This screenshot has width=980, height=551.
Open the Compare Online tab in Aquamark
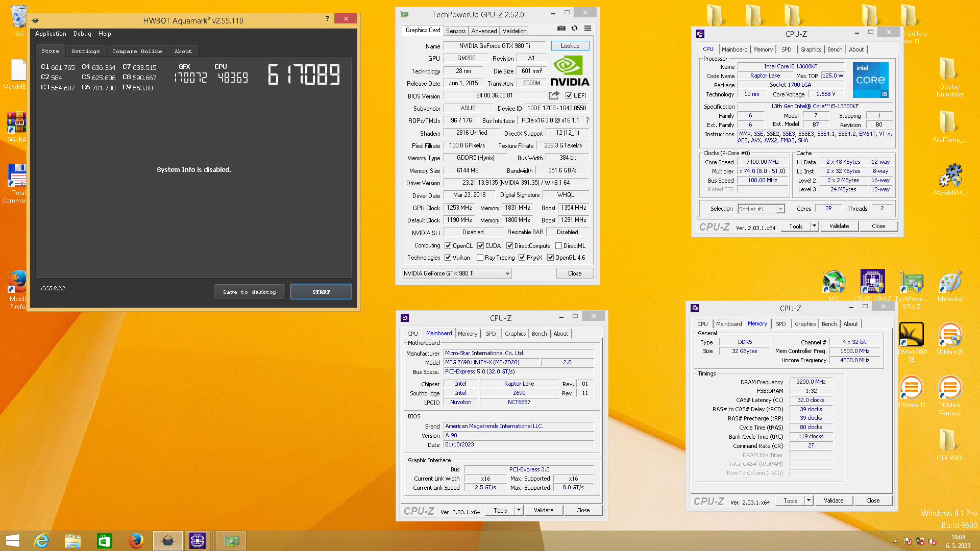(x=137, y=52)
